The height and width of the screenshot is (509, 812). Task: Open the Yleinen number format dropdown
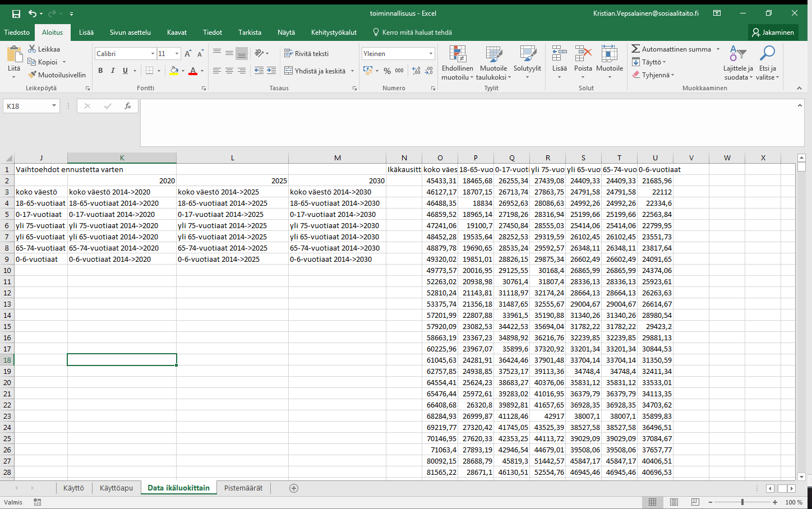click(431, 53)
